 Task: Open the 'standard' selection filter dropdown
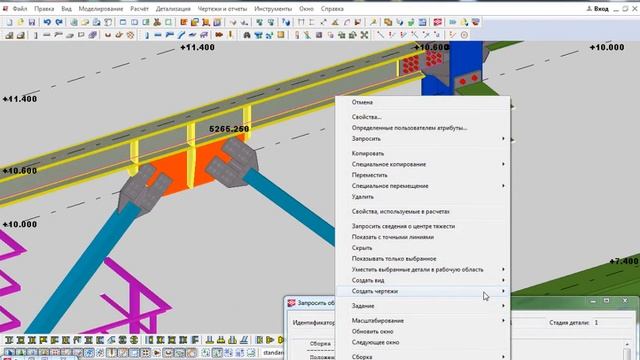273,352
